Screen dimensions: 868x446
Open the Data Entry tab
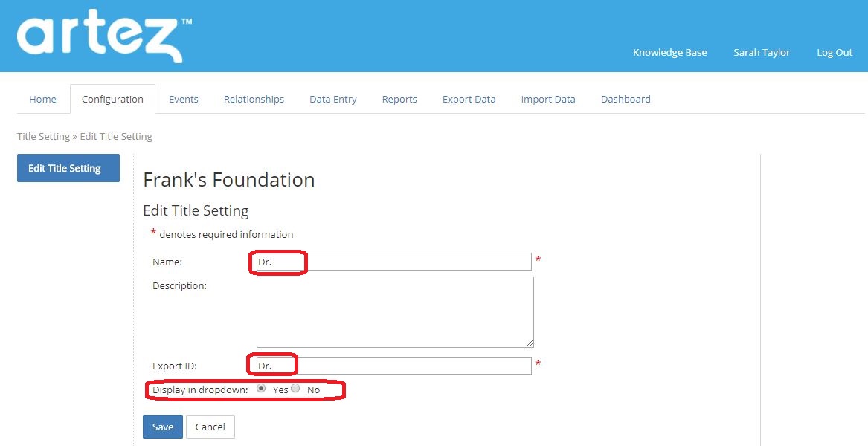(332, 99)
